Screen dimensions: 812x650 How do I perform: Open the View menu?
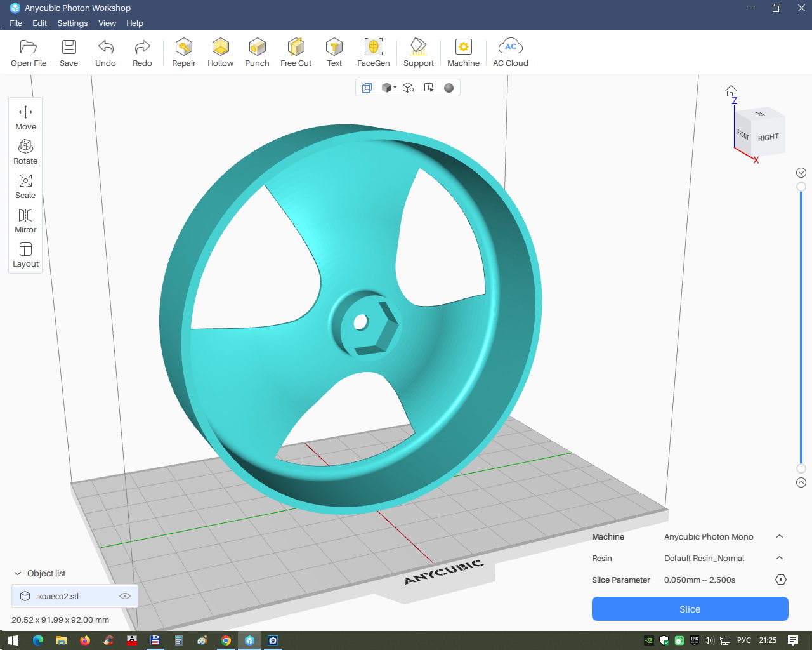107,23
